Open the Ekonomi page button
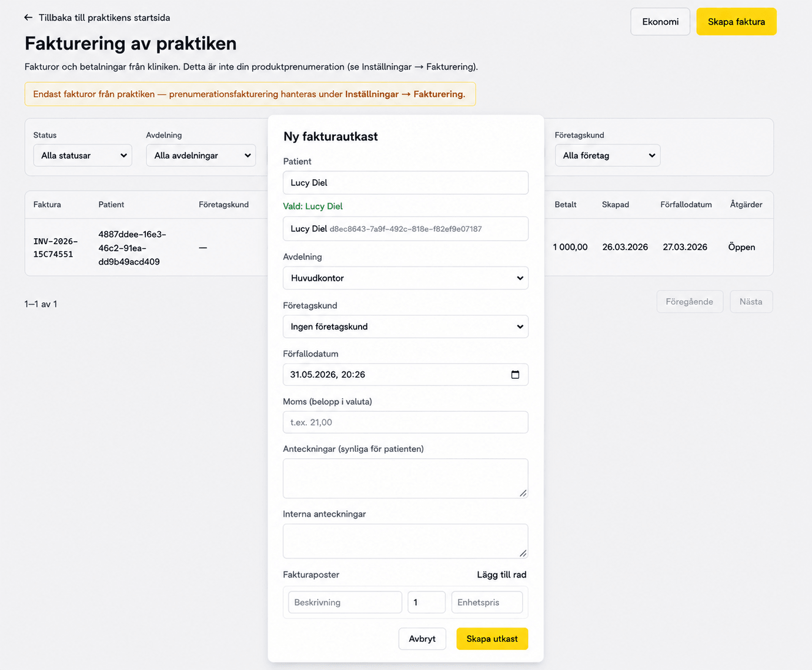The width and height of the screenshot is (812, 670). (660, 22)
